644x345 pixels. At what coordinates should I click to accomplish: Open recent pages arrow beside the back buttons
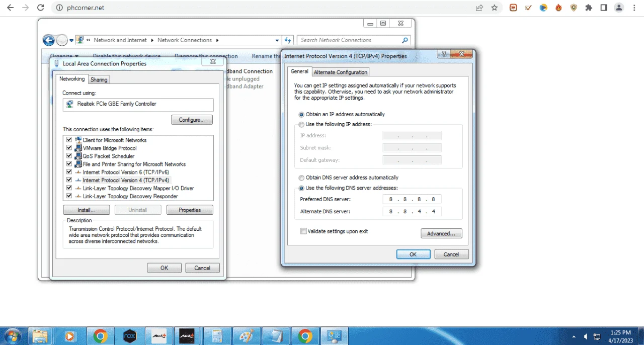click(71, 40)
